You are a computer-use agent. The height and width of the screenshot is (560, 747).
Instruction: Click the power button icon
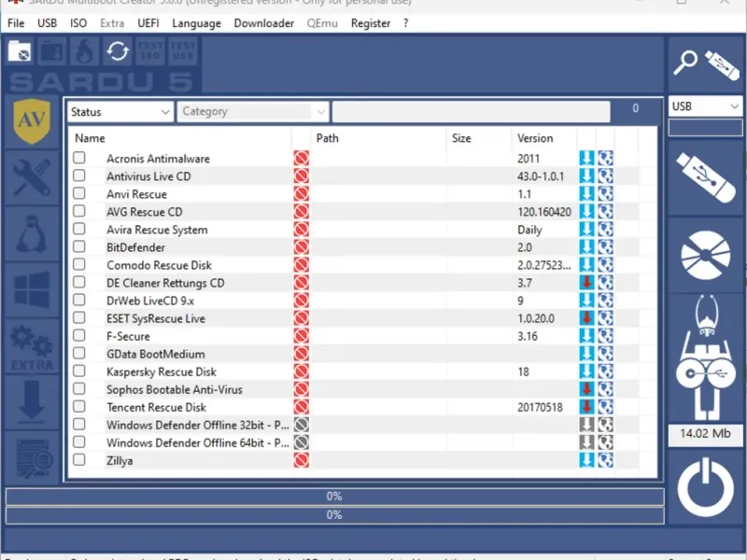click(705, 487)
